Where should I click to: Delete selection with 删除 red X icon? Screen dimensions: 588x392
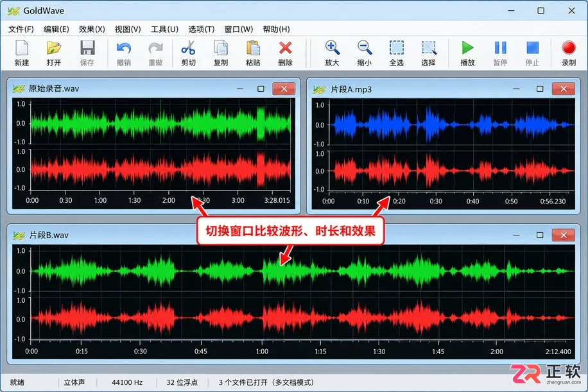coord(286,48)
